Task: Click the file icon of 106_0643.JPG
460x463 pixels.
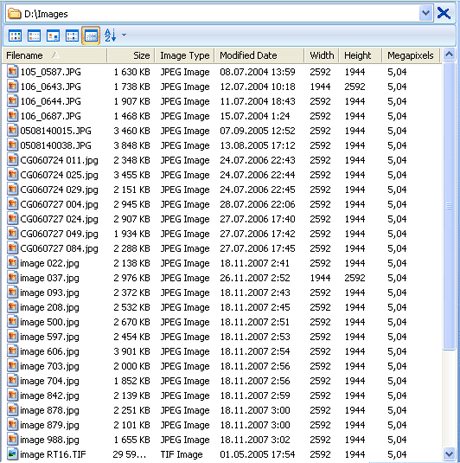Action: click(13, 86)
